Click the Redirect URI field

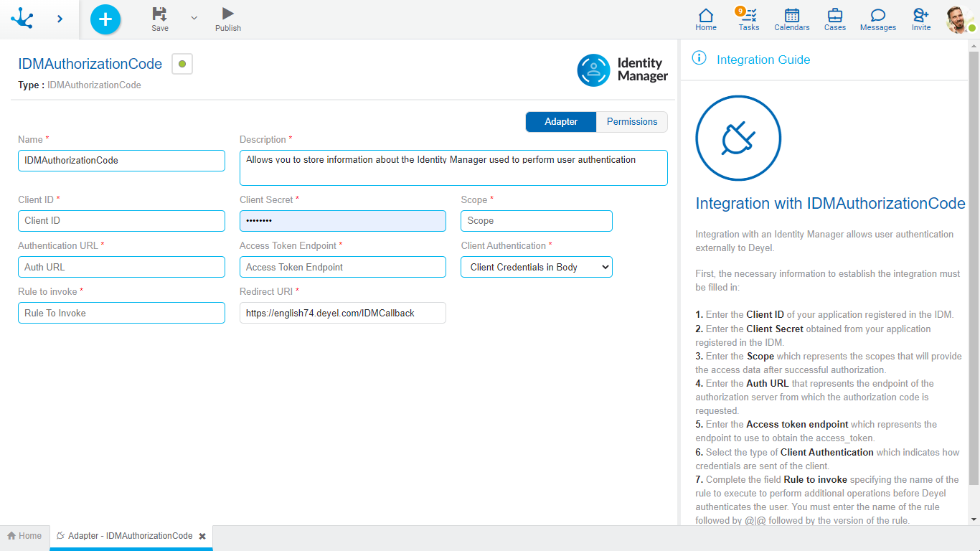click(343, 313)
